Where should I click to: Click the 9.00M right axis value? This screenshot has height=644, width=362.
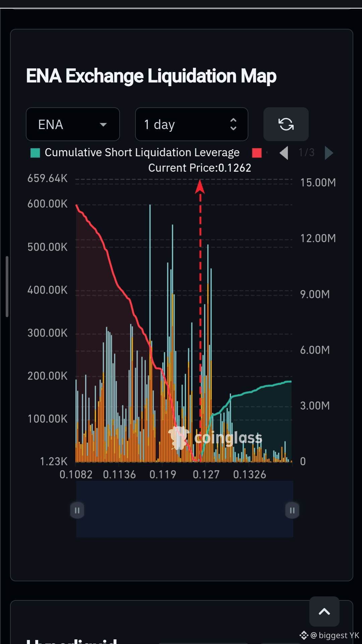click(x=315, y=294)
